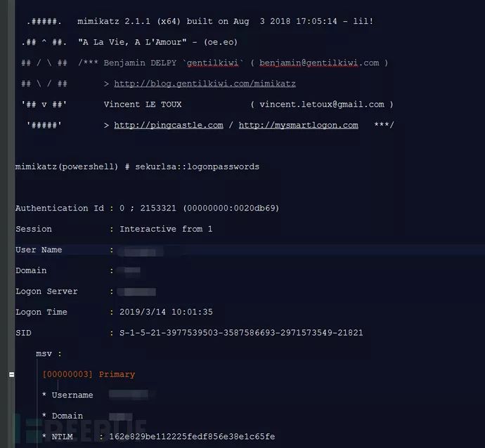Click the Logon Server label
The height and width of the screenshot is (448, 485).
coord(46,291)
